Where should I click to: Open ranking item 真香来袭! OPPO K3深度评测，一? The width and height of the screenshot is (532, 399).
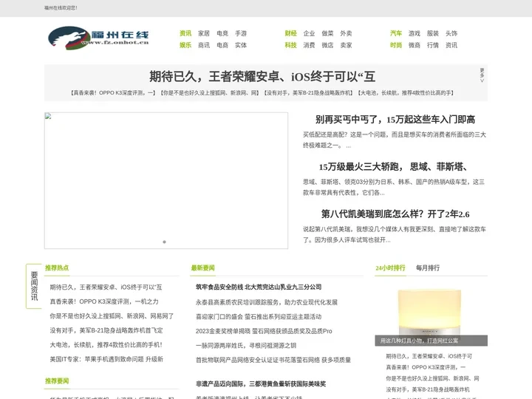(x=426, y=367)
